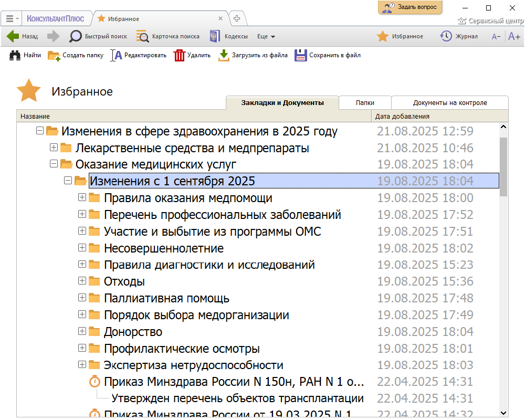This screenshot has width=525, height=420.
Task: Open the 'Еще' dropdown menu
Action: (266, 37)
